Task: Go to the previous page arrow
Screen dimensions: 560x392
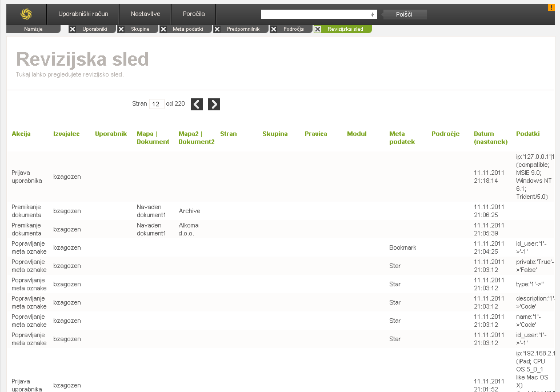Action: pos(197,104)
